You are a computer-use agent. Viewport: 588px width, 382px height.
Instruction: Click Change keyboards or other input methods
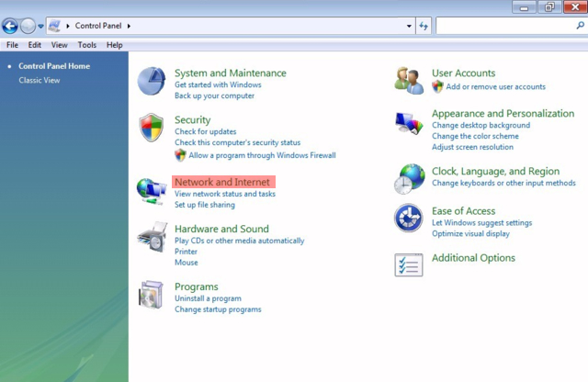[503, 183]
